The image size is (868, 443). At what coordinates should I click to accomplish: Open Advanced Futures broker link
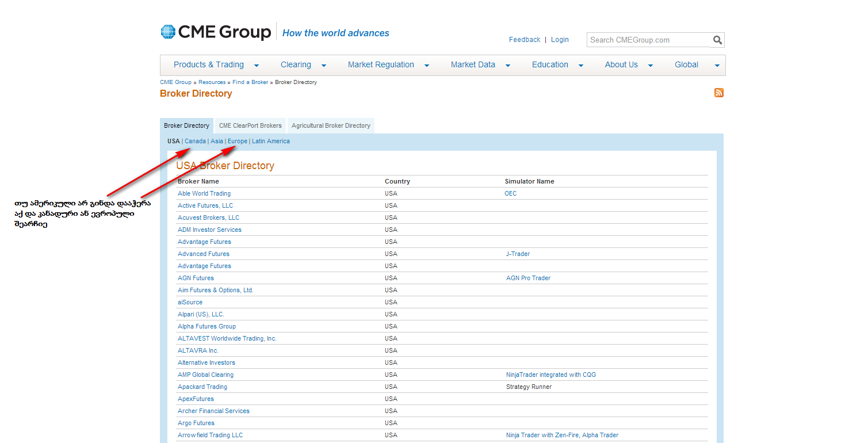(x=204, y=254)
